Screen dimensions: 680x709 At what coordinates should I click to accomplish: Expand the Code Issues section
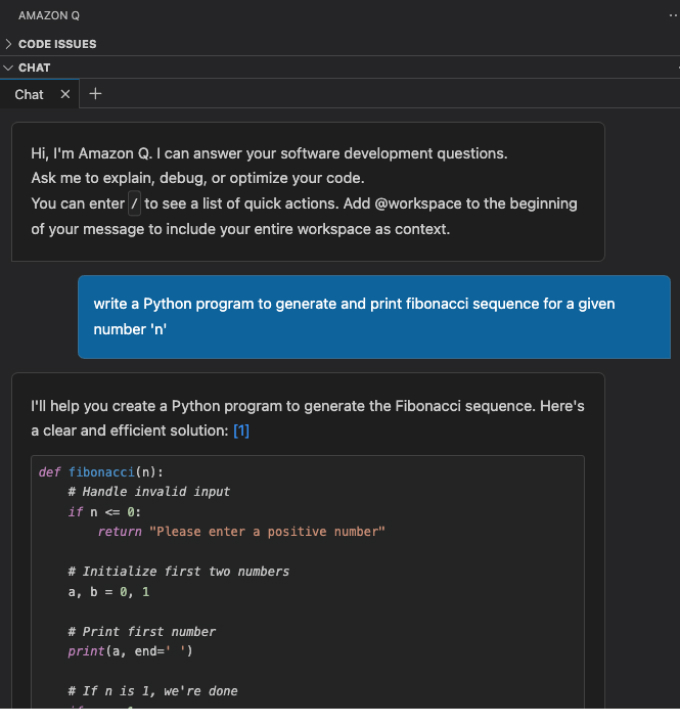[x=8, y=44]
